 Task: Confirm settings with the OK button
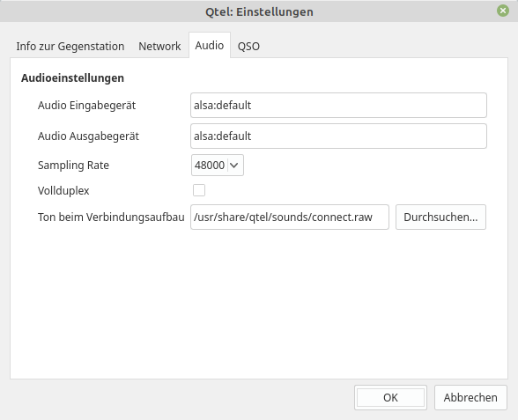pyautogui.click(x=390, y=398)
